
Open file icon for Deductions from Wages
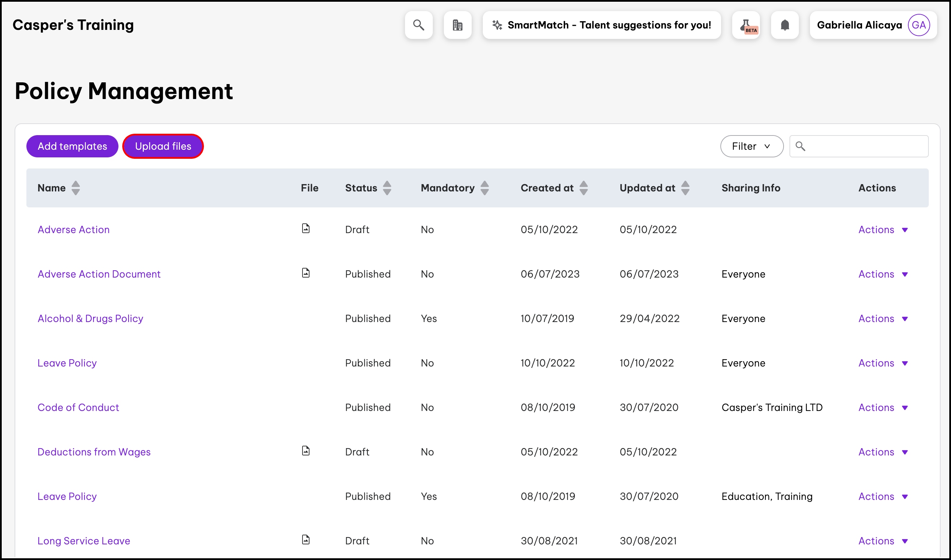306,451
